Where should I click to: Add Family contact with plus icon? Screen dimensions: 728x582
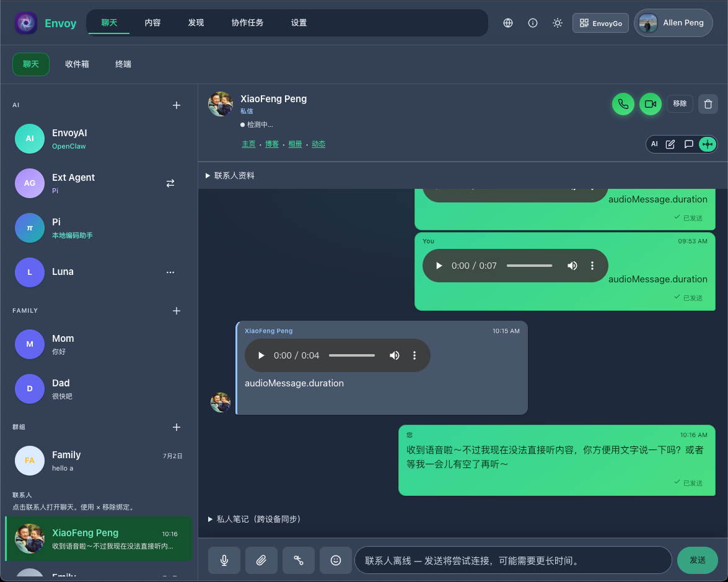click(x=177, y=311)
